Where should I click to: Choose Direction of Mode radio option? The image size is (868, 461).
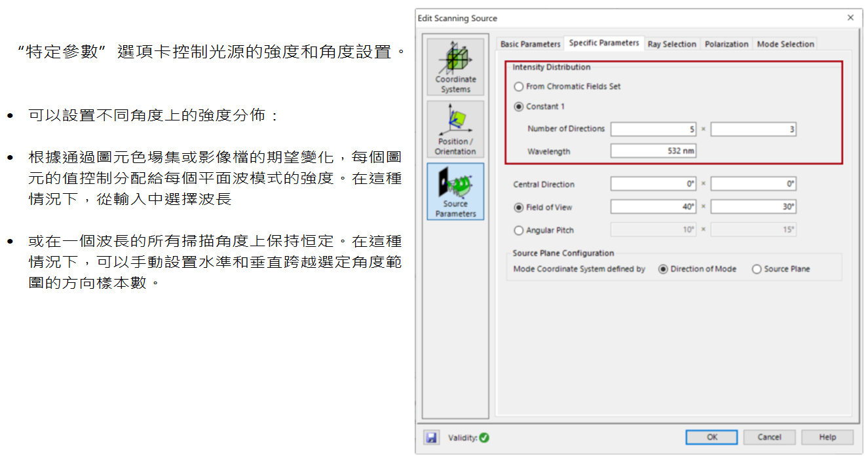pos(663,269)
